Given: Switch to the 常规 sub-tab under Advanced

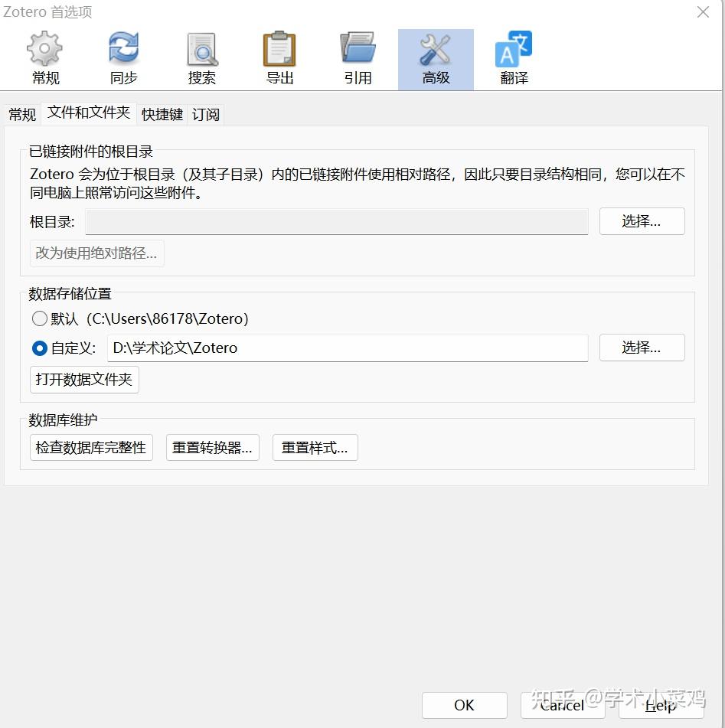Looking at the screenshot, I should point(22,114).
